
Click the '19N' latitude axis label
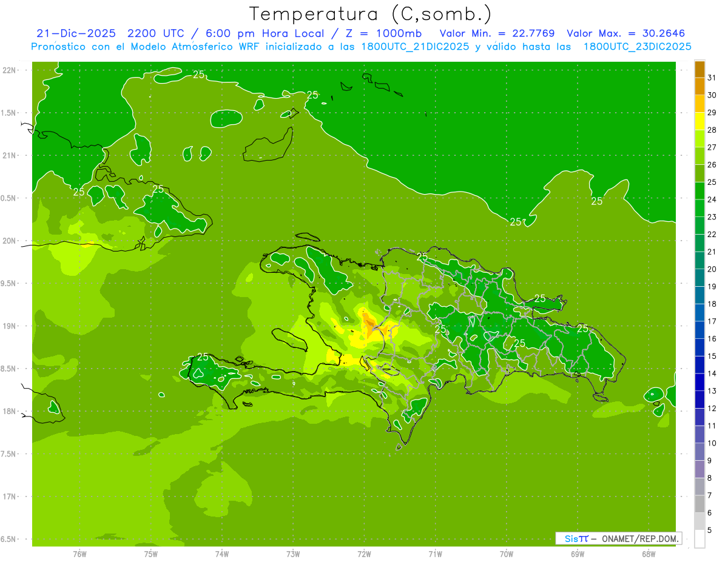pyautogui.click(x=10, y=326)
